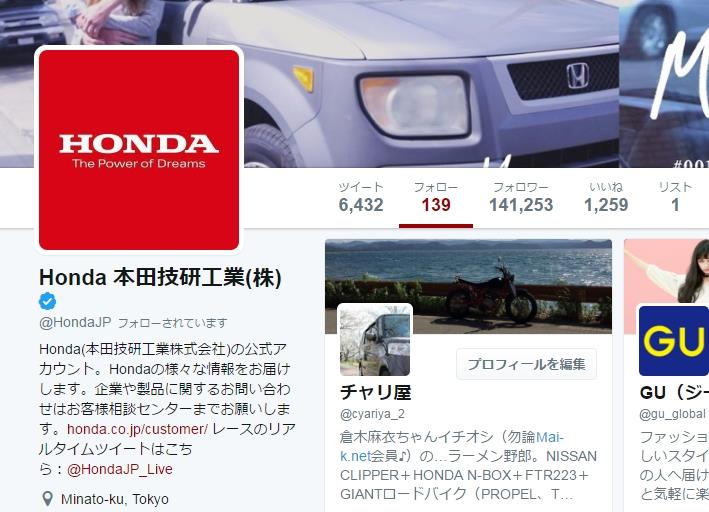The height and width of the screenshot is (512, 709).
Task: Open the フォロワー 141,253 tab
Action: click(x=521, y=197)
